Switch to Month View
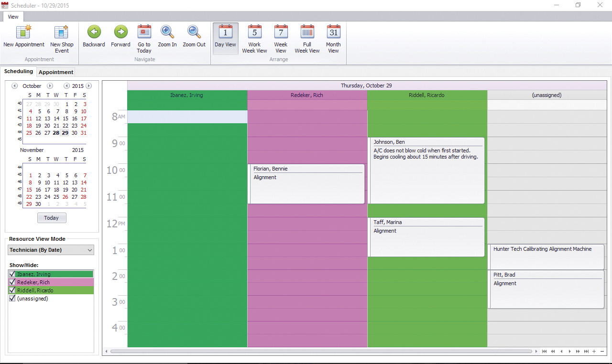Image resolution: width=612 pixels, height=364 pixels. [x=333, y=38]
